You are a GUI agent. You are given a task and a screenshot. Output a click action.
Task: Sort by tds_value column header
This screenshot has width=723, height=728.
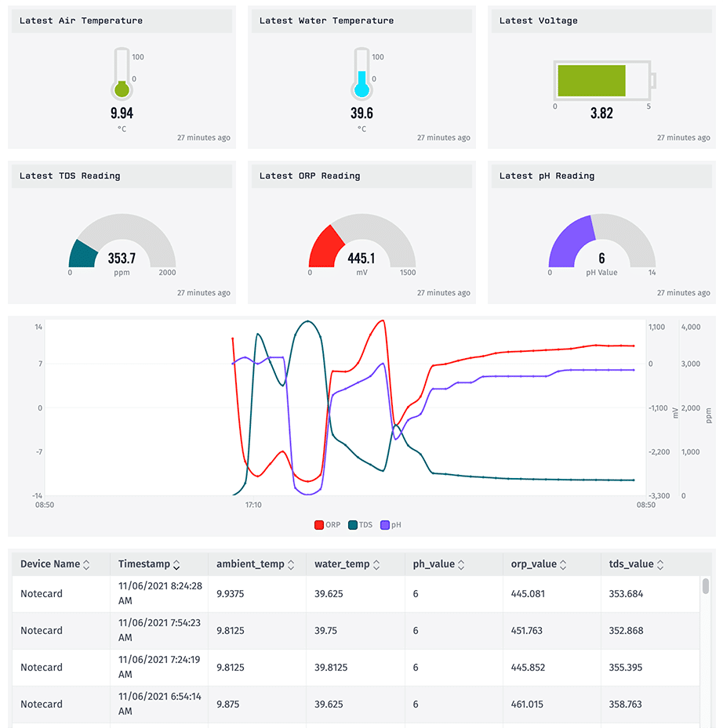[x=636, y=564]
